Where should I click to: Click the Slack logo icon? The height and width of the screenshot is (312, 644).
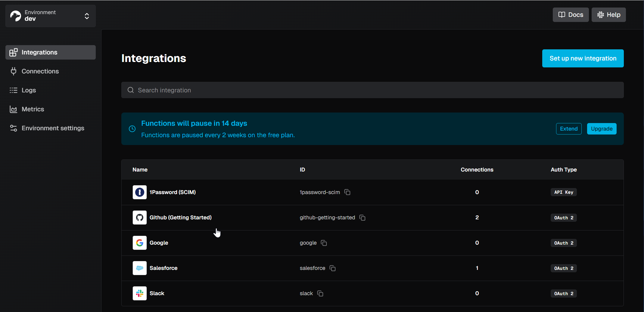[x=140, y=293]
